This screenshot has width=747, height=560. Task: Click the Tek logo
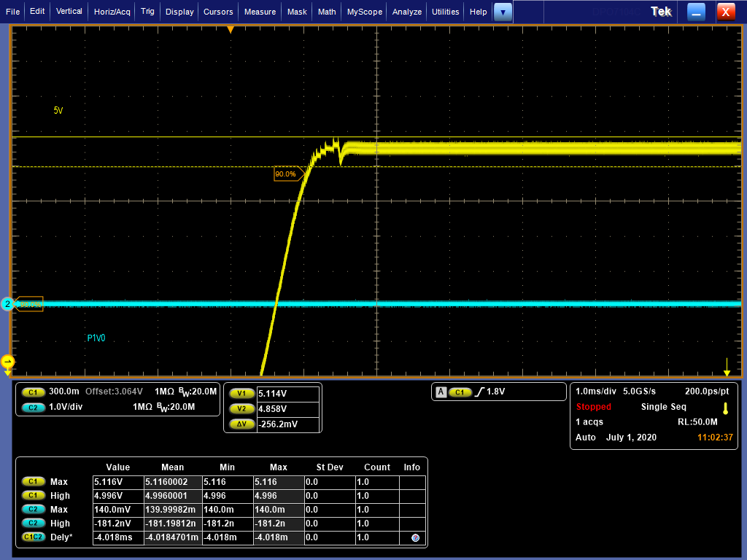coord(661,12)
